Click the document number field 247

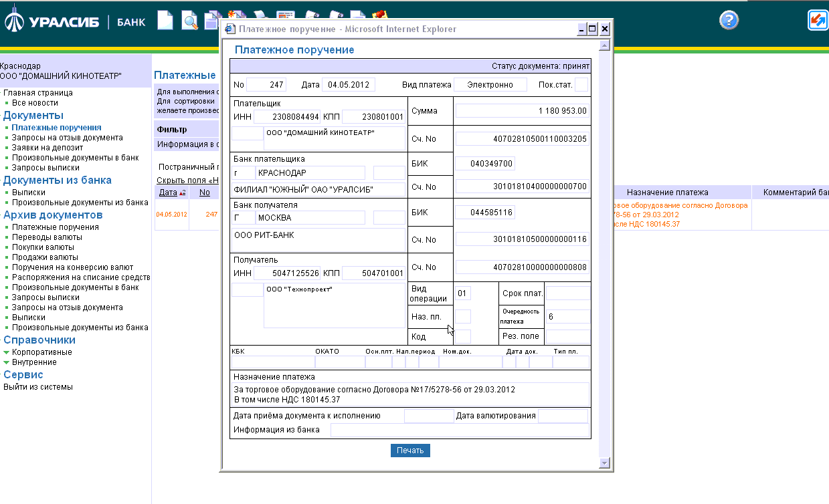click(266, 85)
